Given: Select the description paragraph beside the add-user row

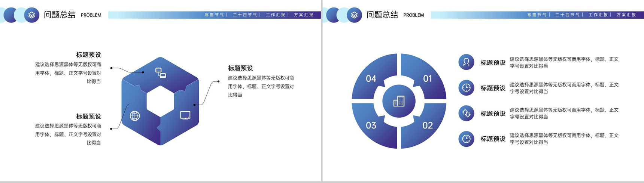Looking at the screenshot, I should (x=564, y=62).
